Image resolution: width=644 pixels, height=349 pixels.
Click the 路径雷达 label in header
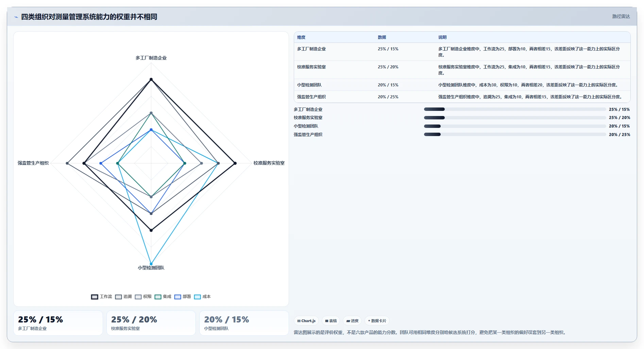click(621, 16)
